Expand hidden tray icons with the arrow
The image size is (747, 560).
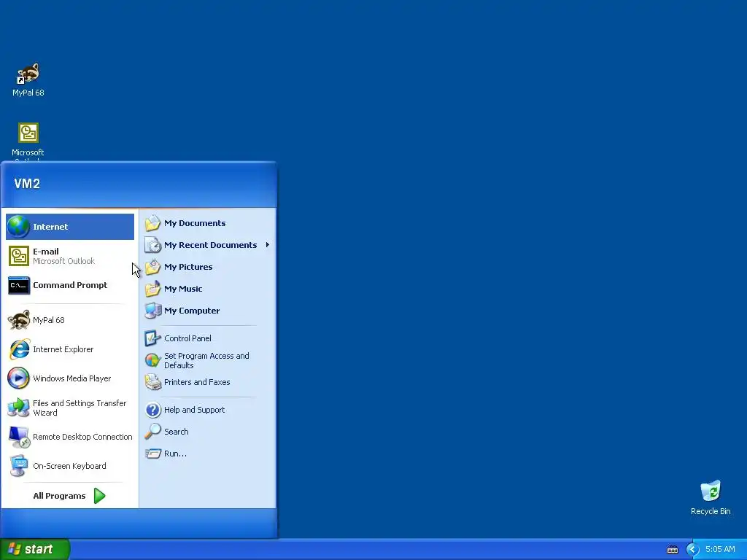pyautogui.click(x=692, y=550)
